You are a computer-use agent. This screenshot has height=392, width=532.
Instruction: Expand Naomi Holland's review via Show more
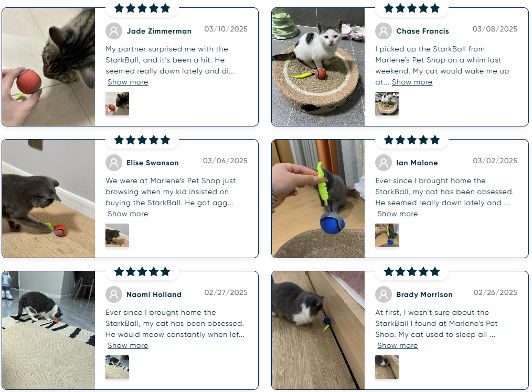pos(128,345)
